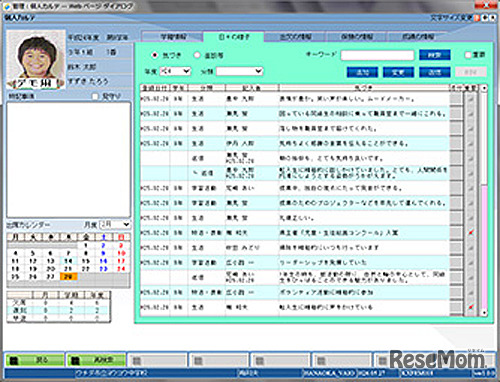Open the 月度 month dropdown above the calendar
The image size is (500, 382).
[115, 225]
